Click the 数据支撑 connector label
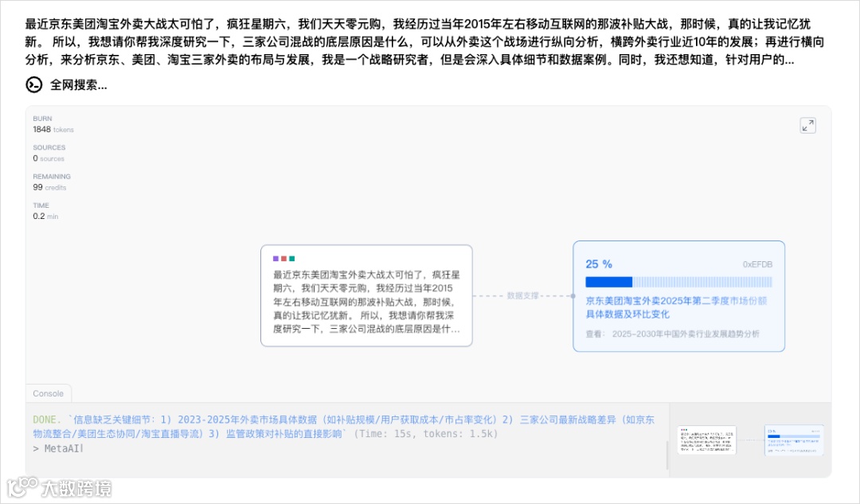Image resolution: width=860 pixels, height=504 pixels. pos(522,295)
